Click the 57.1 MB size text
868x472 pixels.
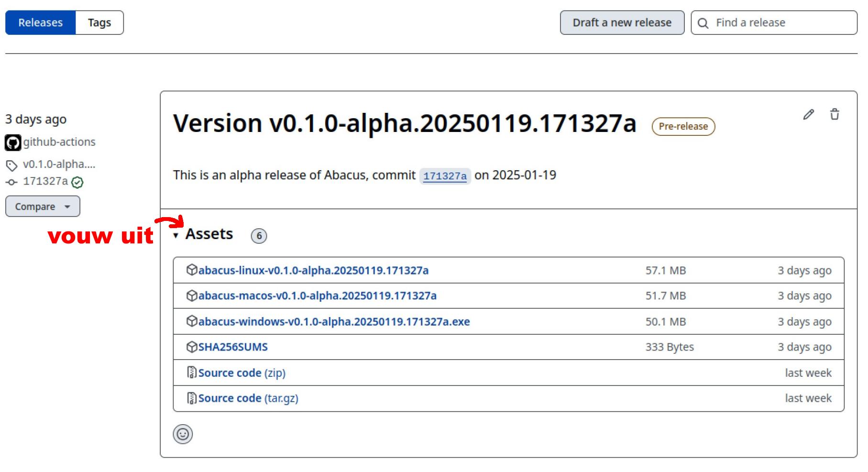(x=666, y=270)
